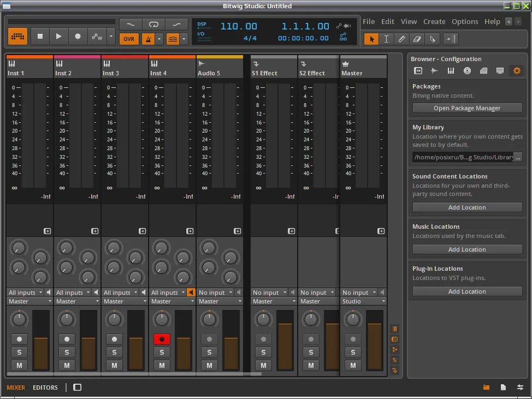Add device to Master with plus
This screenshot has height=399, width=532.
coord(381,231)
